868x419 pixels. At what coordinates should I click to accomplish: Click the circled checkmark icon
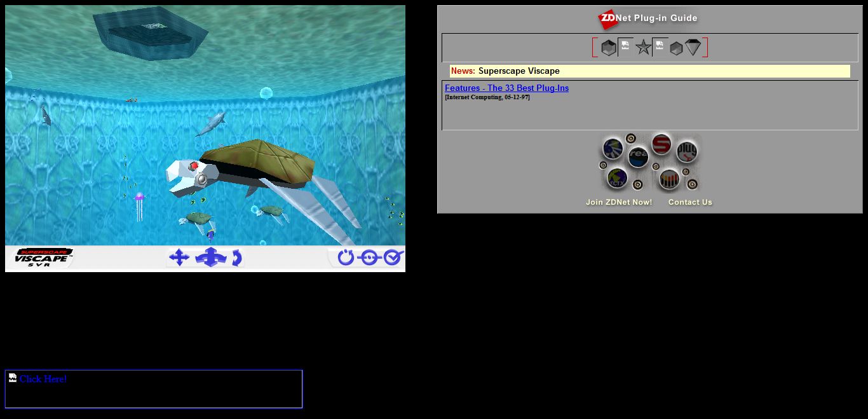[x=393, y=257]
